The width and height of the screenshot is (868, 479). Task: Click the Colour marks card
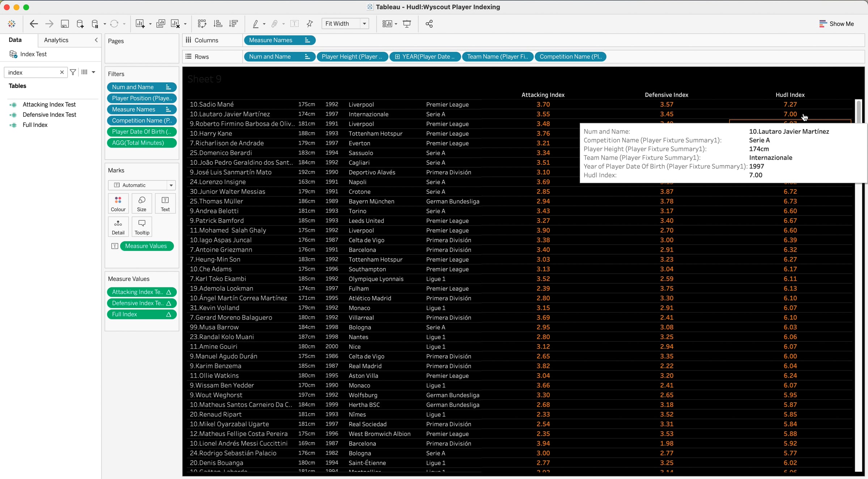pos(118,204)
